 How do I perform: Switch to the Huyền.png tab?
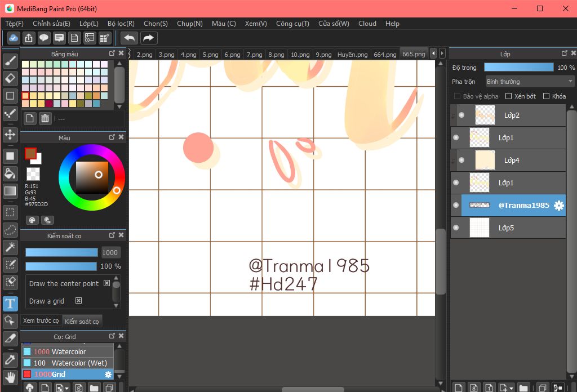point(352,55)
